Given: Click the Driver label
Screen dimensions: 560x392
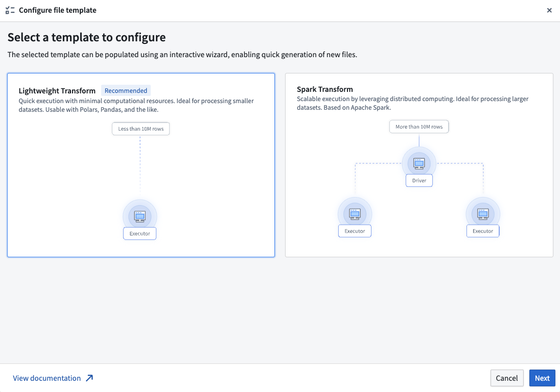Looking at the screenshot, I should coord(419,181).
